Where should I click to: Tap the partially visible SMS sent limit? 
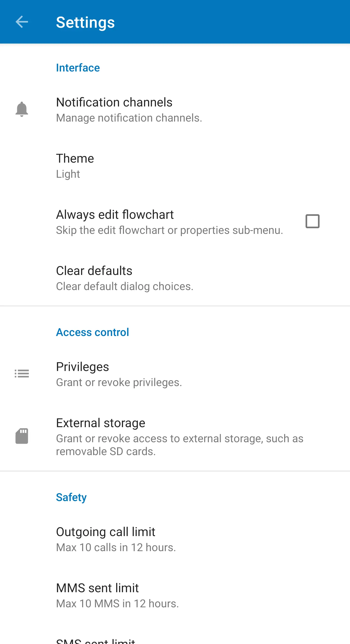coord(96,641)
